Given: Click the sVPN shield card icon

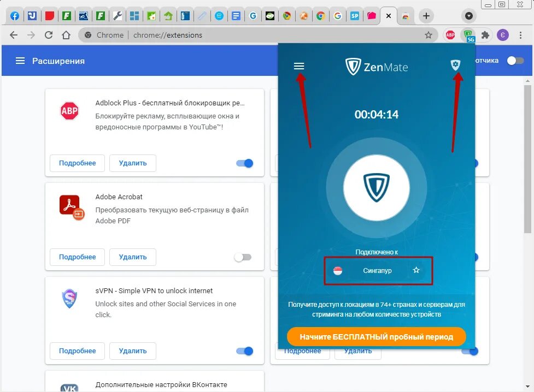Looking at the screenshot, I should coord(69,299).
